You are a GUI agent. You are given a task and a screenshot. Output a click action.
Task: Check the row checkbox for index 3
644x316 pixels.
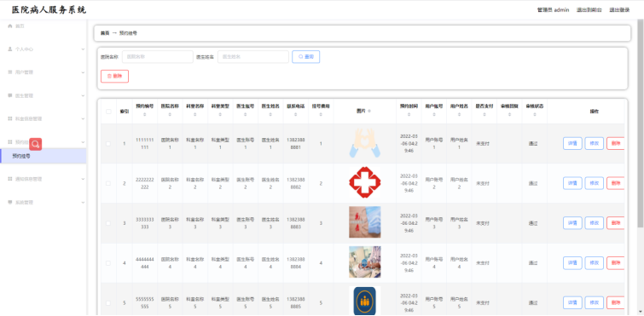pyautogui.click(x=108, y=223)
